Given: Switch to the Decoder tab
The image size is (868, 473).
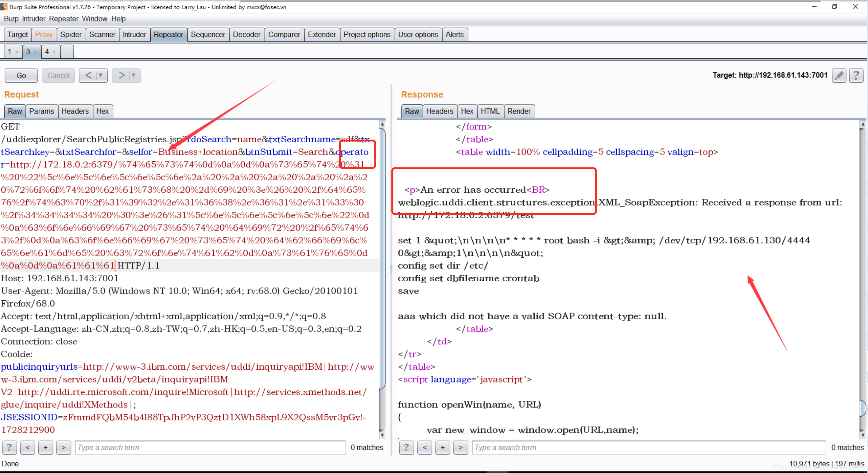Looking at the screenshot, I should click(x=247, y=34).
